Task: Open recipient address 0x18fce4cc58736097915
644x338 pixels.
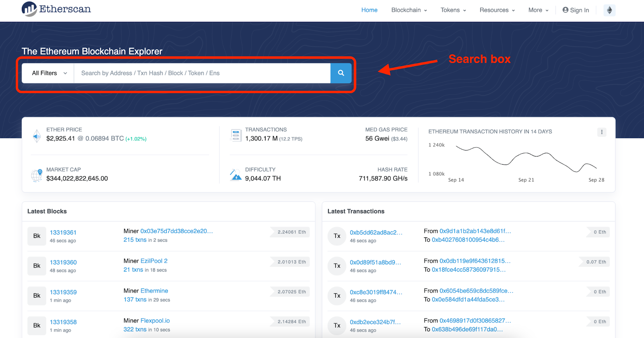Action: coord(469,270)
